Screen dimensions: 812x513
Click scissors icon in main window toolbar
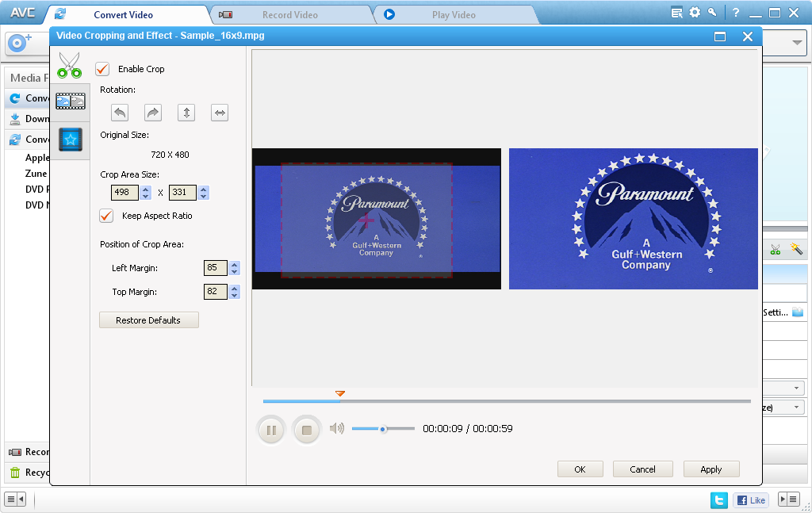(x=776, y=250)
